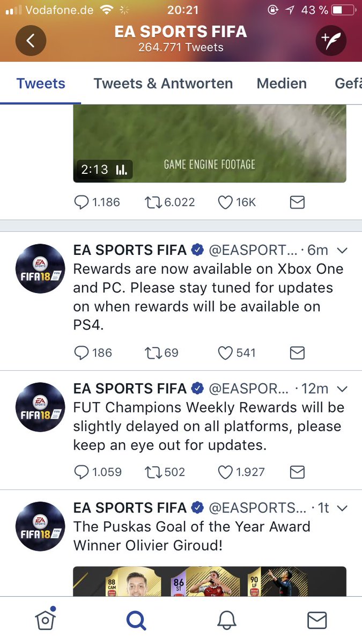Tap the FIFA 18 avatar on the 6m tweet
This screenshot has width=362, height=644.
(x=40, y=269)
